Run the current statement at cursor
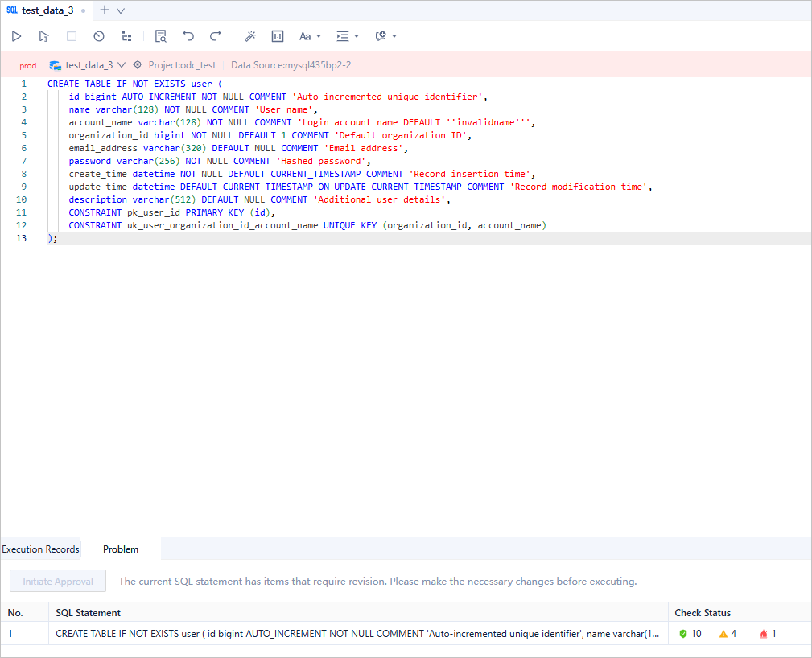 tap(43, 36)
